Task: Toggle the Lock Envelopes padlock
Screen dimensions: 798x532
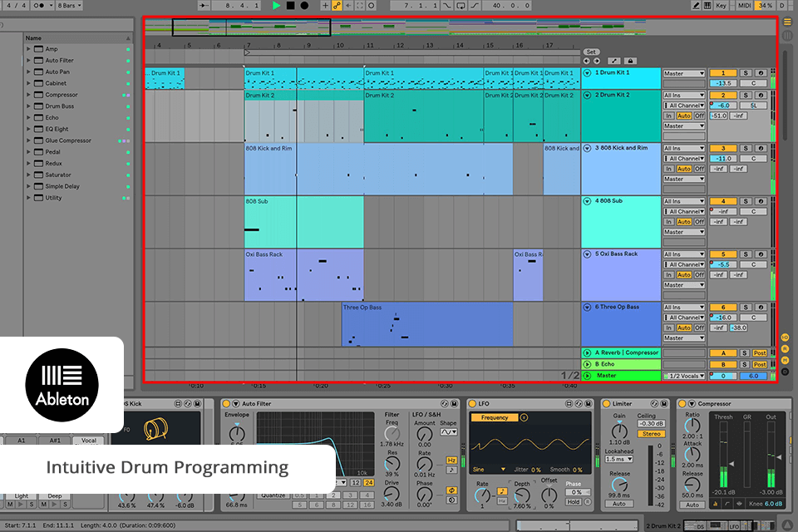Action: pos(630,61)
